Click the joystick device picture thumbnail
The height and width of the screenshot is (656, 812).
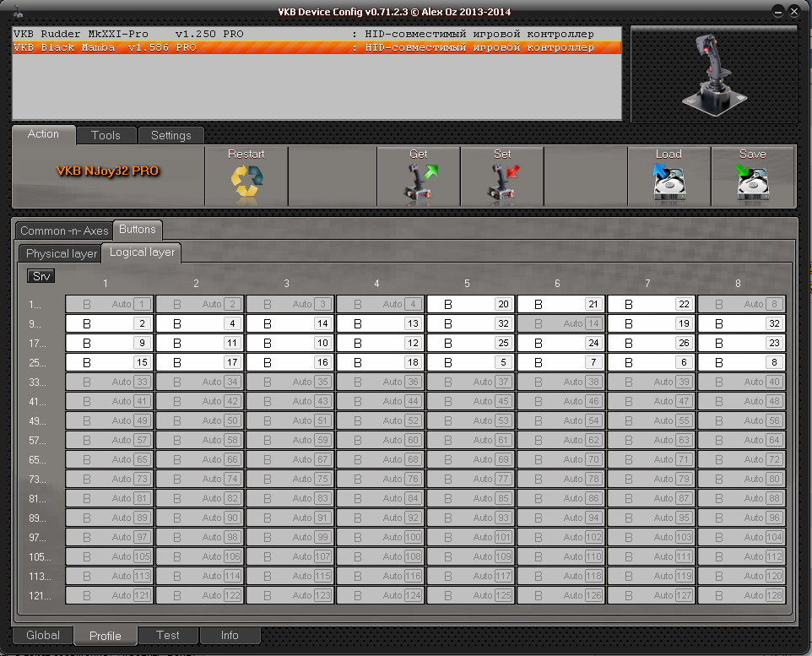point(714,74)
